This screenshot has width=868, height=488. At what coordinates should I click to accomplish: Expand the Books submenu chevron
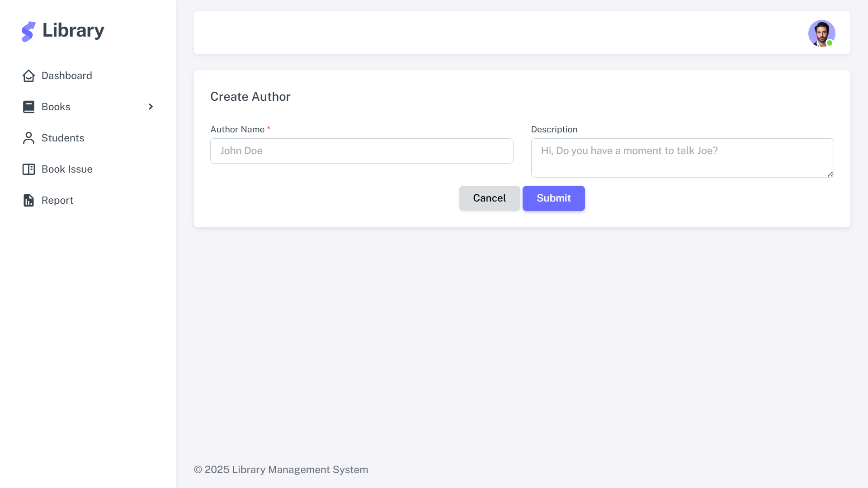point(151,107)
